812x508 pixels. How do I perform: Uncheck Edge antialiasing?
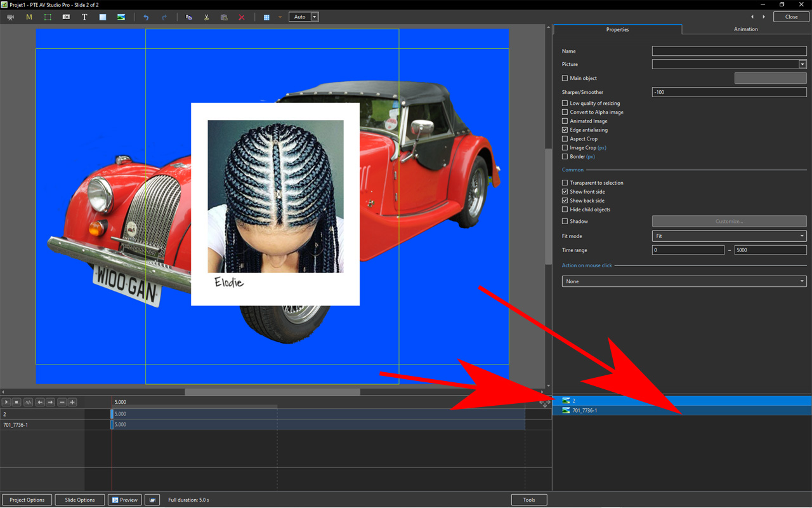click(x=565, y=130)
